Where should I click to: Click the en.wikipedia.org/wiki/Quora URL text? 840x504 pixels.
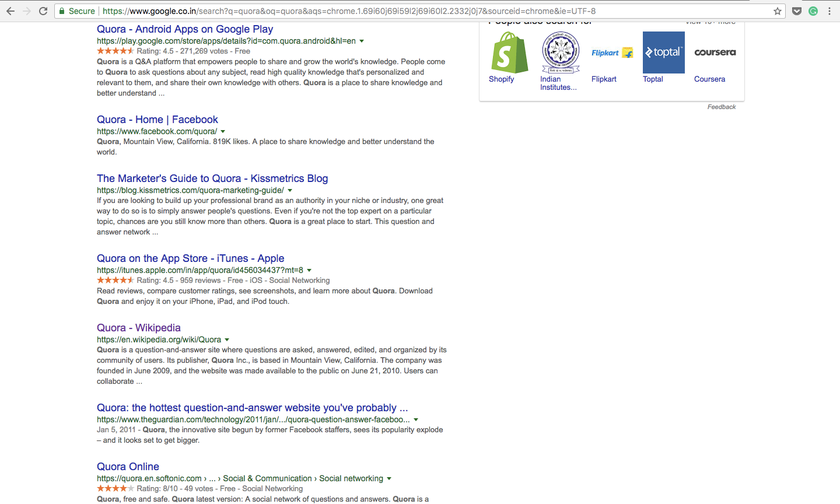pos(159,339)
